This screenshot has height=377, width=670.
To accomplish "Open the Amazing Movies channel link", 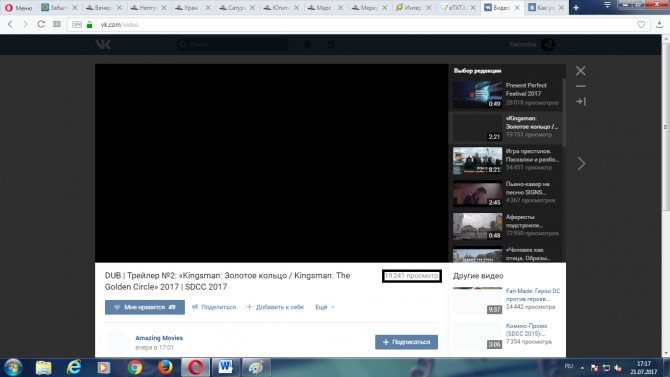I will (159, 338).
